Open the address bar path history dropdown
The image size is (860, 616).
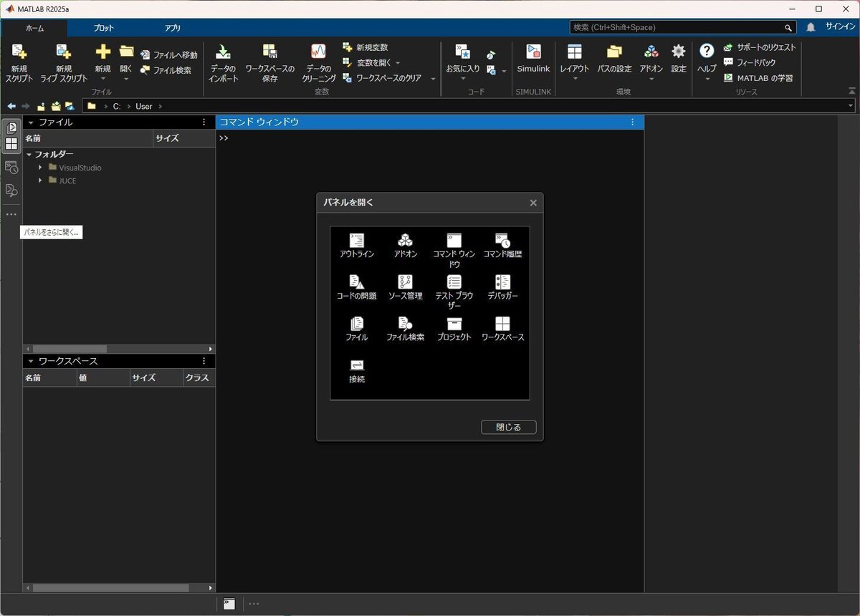pos(851,106)
